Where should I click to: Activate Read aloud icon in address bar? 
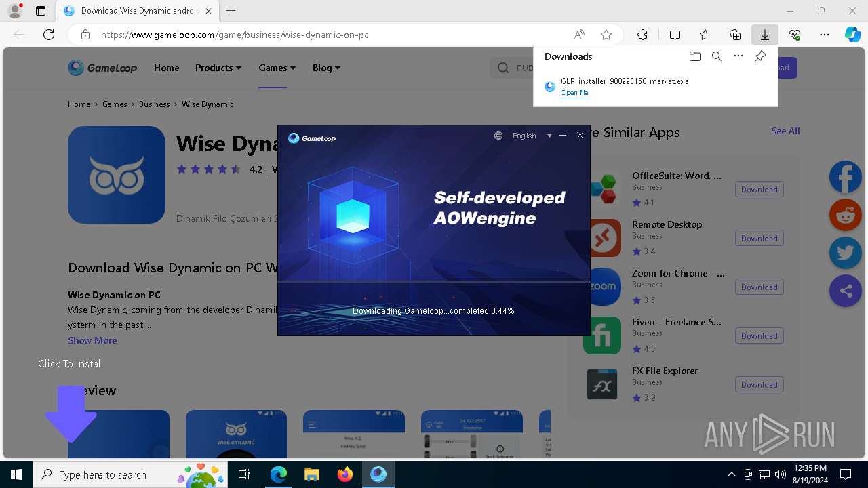pyautogui.click(x=579, y=35)
